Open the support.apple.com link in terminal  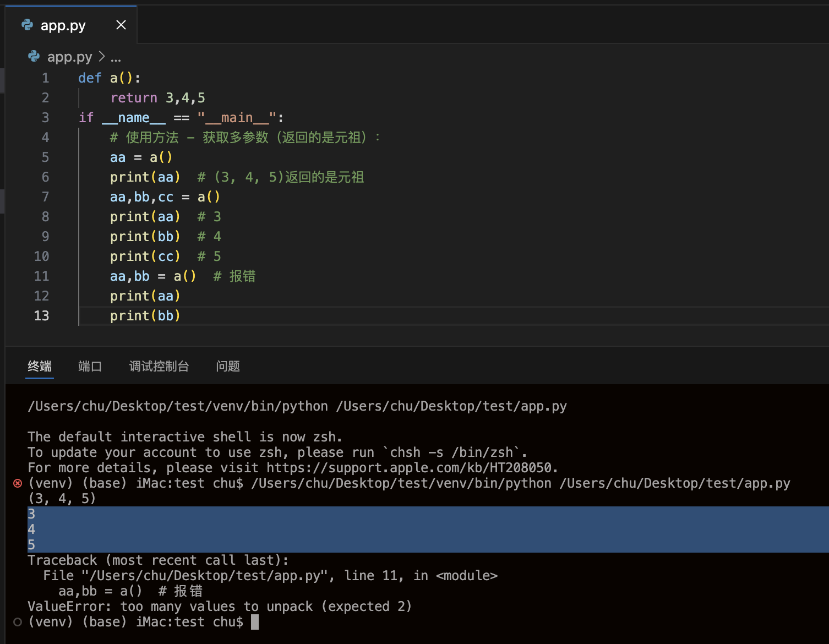pyautogui.click(x=410, y=468)
